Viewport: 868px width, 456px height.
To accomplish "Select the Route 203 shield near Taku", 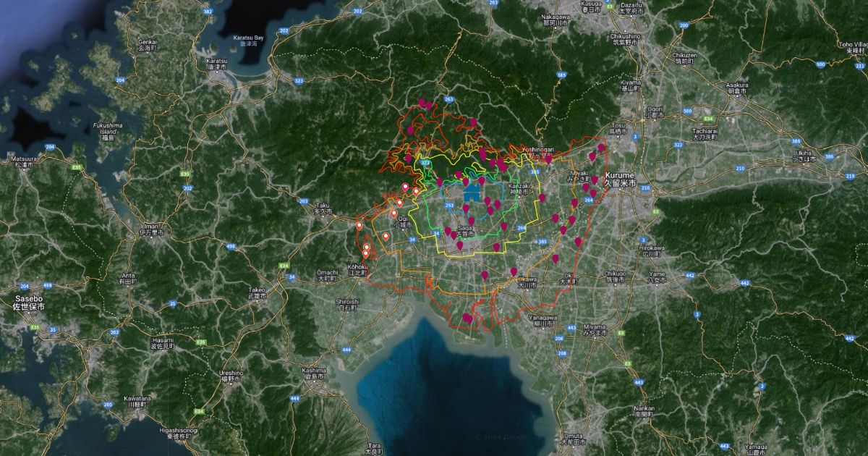I will (303, 201).
